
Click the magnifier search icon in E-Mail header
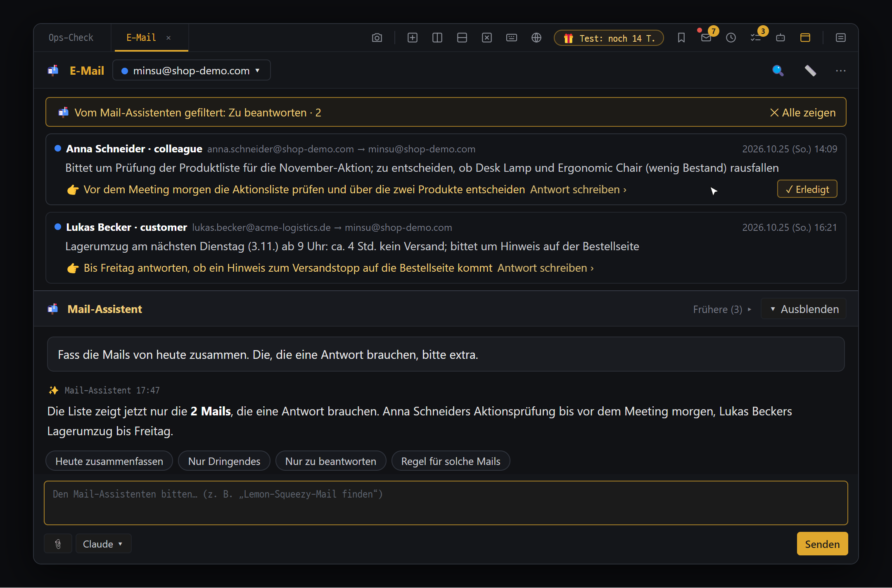[x=778, y=71]
